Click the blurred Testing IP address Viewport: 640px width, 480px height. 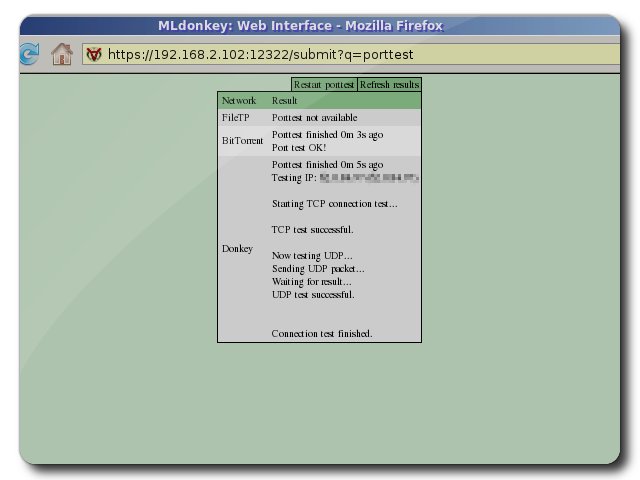coord(368,178)
